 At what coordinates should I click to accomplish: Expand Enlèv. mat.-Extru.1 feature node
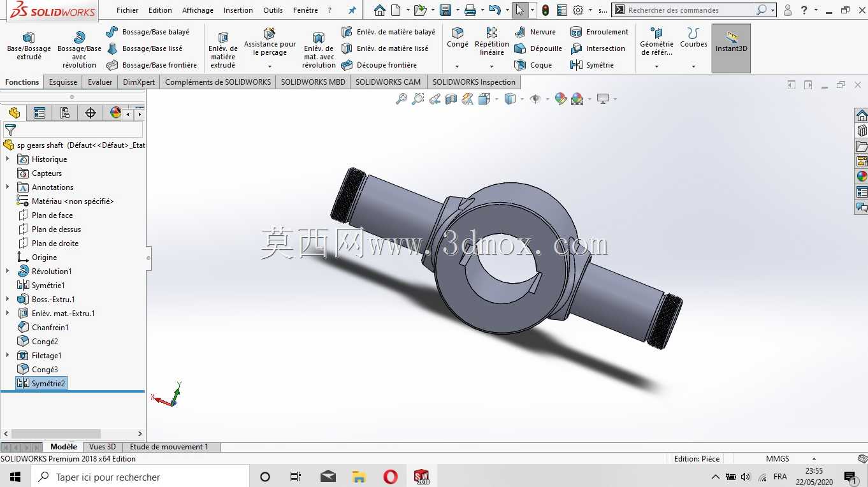tap(8, 314)
